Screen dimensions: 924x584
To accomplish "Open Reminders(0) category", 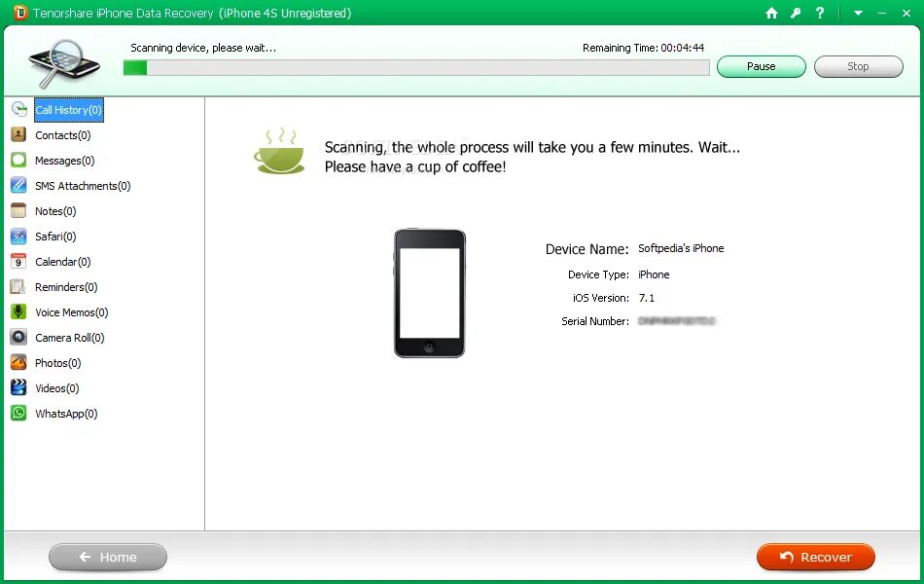I will (66, 287).
